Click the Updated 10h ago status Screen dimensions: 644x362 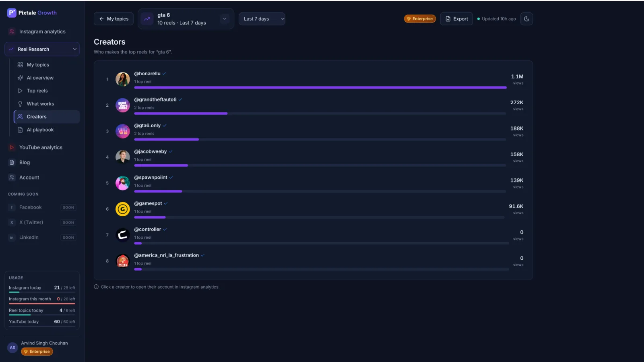(x=497, y=19)
